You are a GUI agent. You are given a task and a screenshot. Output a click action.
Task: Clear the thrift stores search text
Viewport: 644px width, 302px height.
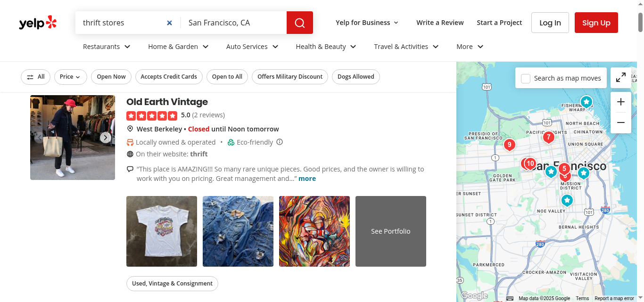point(169,23)
